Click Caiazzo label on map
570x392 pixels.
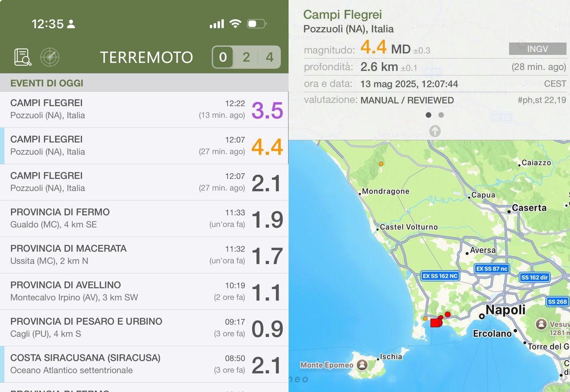[x=536, y=163]
